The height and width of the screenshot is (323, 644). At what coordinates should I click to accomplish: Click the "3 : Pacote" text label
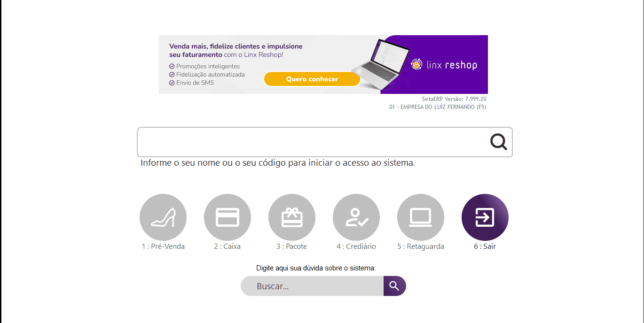click(x=292, y=246)
